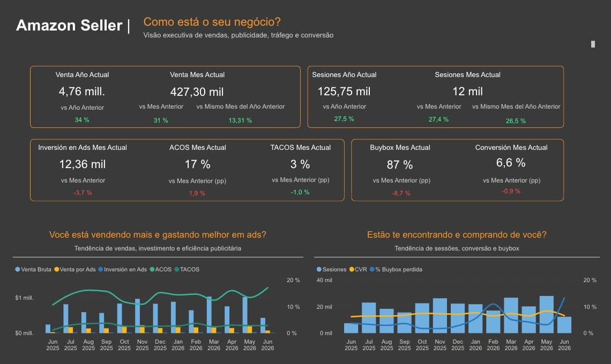The image size is (611, 364).
Task: Click the 27,5 % sessions yearly change
Action: (344, 119)
